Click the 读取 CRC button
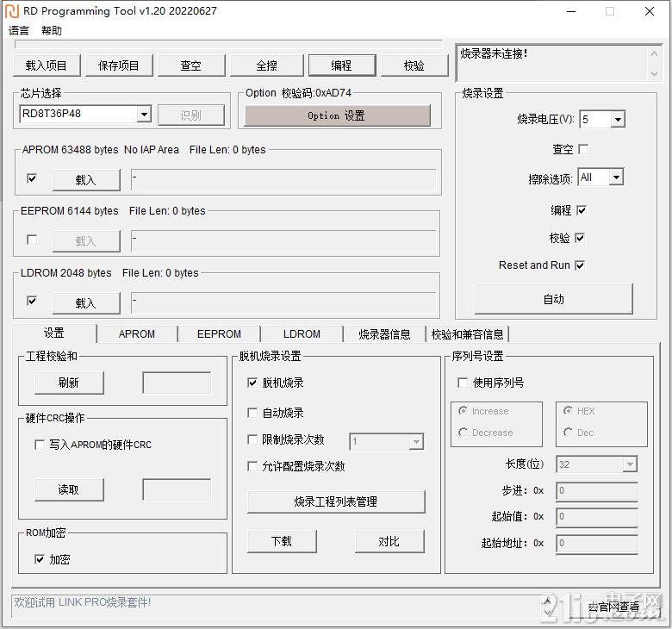The image size is (672, 629). click(69, 489)
